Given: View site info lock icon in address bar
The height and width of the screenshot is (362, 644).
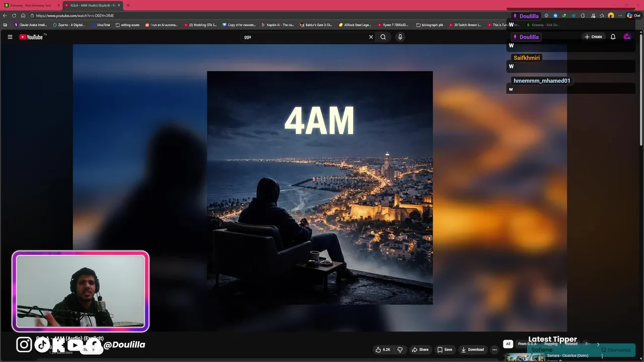Looking at the screenshot, I should pyautogui.click(x=32, y=16).
